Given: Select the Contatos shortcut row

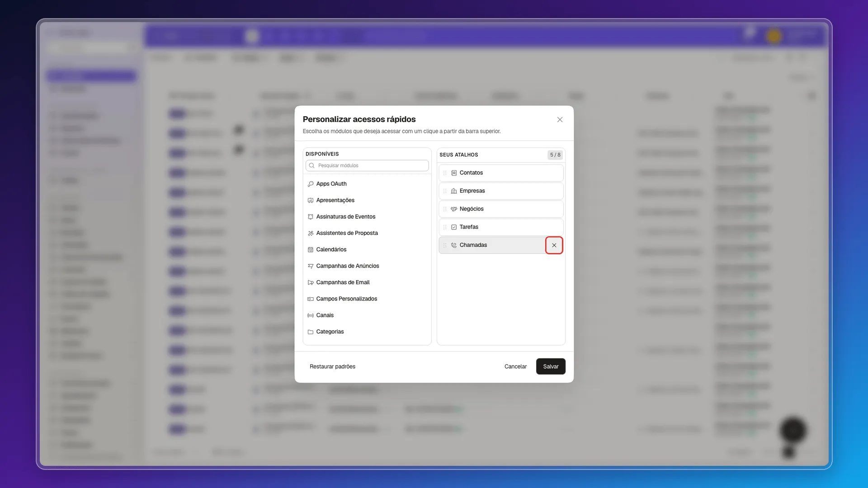Looking at the screenshot, I should [501, 173].
